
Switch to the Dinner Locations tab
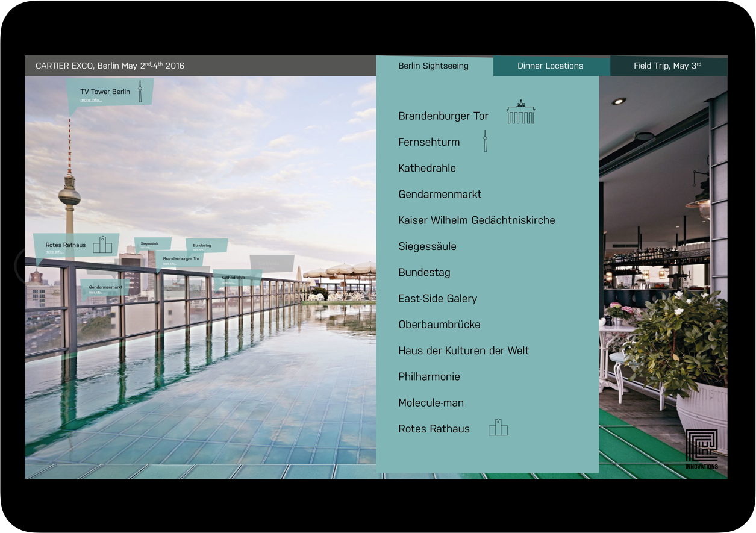click(x=551, y=66)
